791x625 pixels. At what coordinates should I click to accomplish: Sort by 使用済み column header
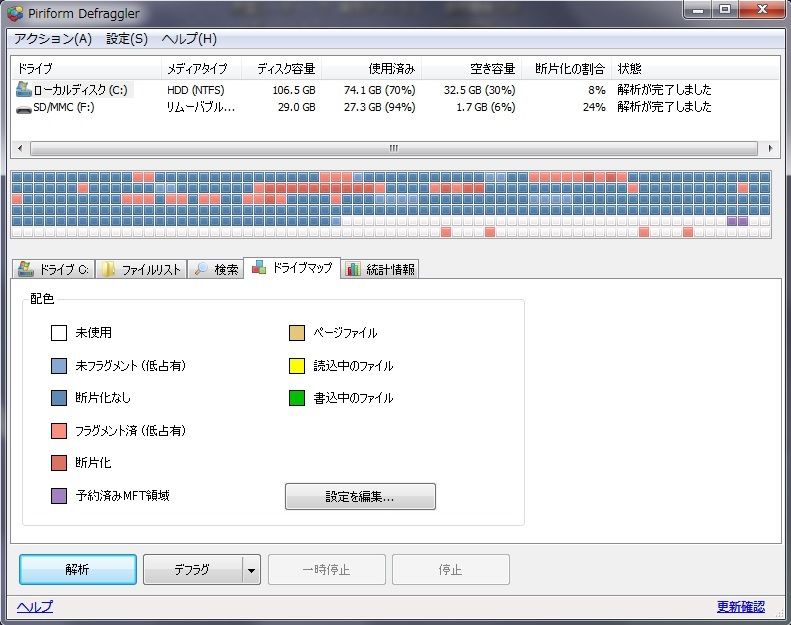(x=371, y=69)
